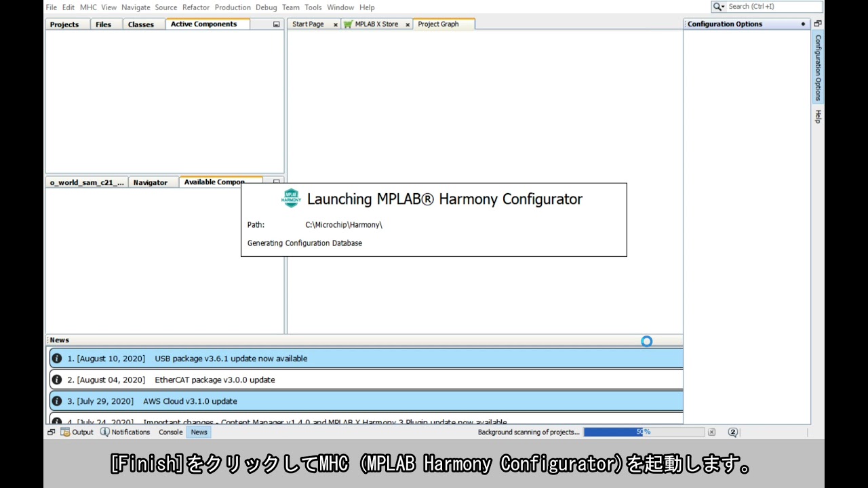Viewport: 868px width, 488px height.
Task: Open the Debug menu
Action: 267,7
